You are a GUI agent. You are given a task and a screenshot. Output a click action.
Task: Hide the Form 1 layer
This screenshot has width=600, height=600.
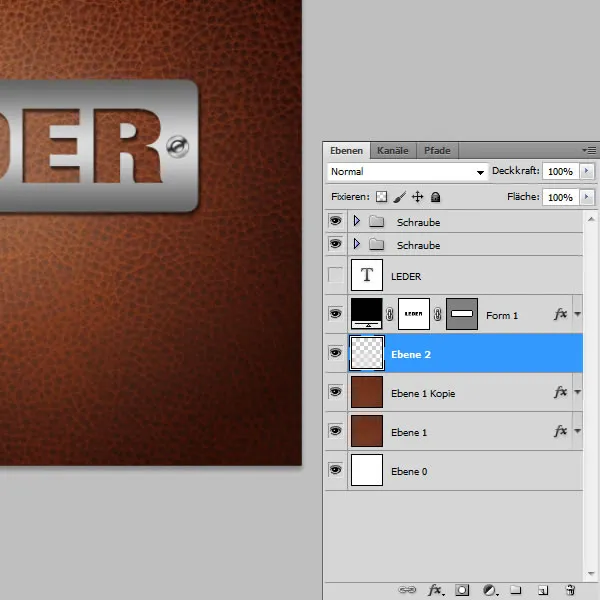[335, 315]
